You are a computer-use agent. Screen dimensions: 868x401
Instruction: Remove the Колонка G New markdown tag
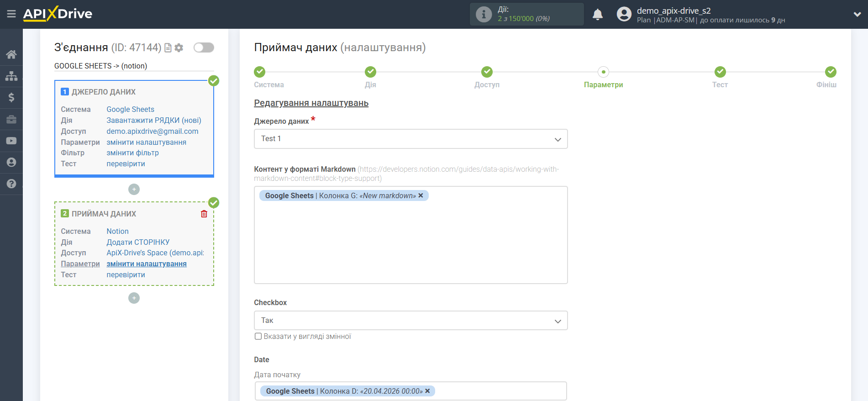click(421, 195)
